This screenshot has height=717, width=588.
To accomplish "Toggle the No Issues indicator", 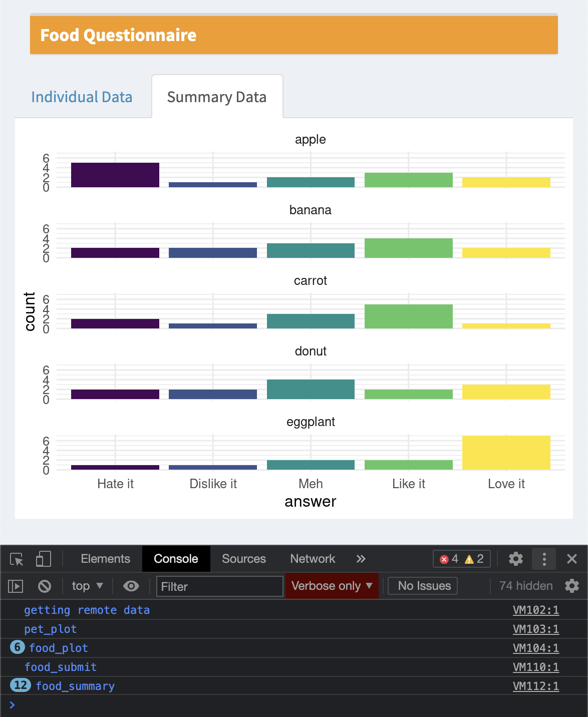I will point(422,586).
